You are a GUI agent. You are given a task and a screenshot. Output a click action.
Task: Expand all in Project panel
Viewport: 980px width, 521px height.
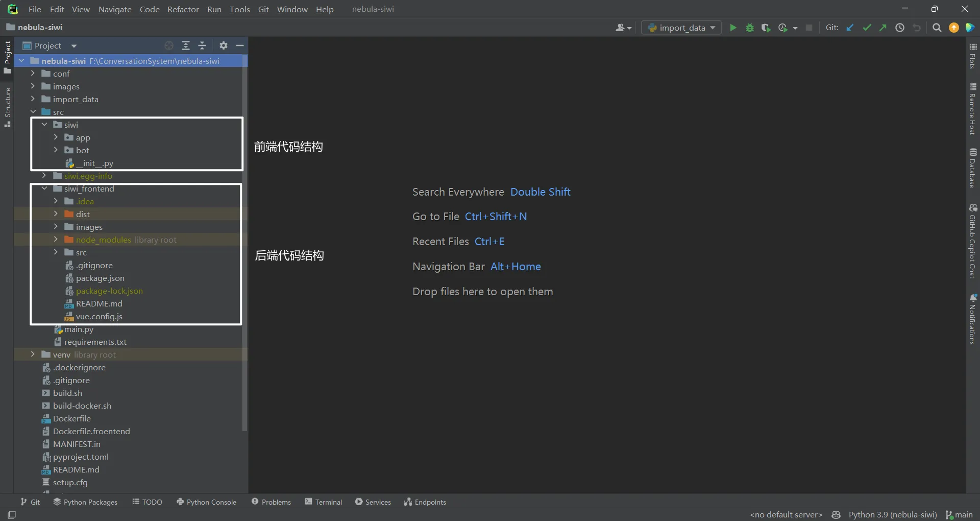(186, 45)
